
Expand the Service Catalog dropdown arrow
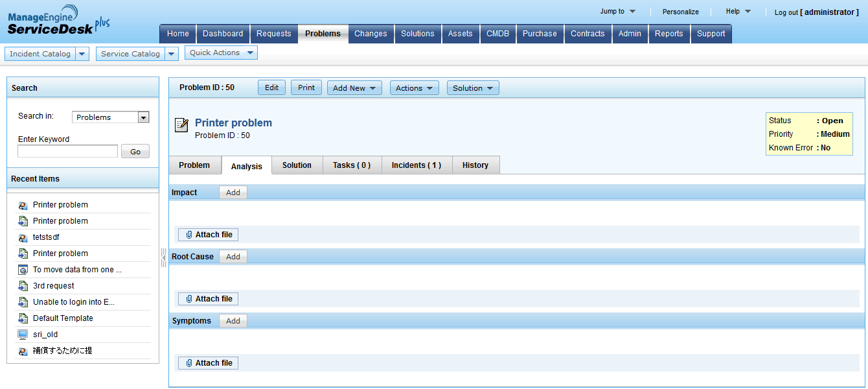point(172,54)
